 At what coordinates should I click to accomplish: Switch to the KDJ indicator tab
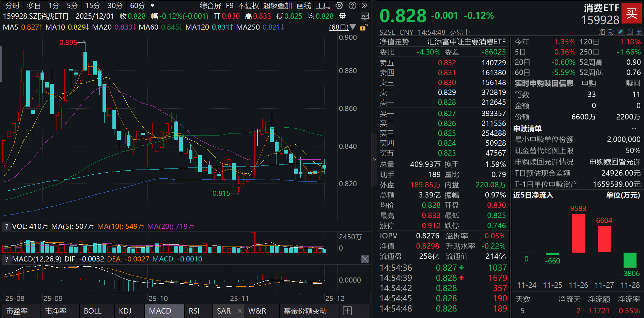pyautogui.click(x=125, y=311)
